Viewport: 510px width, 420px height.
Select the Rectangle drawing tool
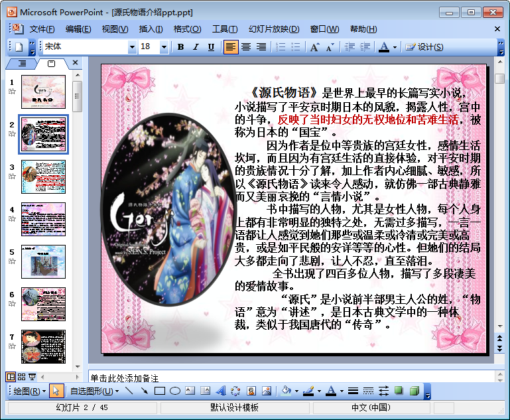click(159, 391)
